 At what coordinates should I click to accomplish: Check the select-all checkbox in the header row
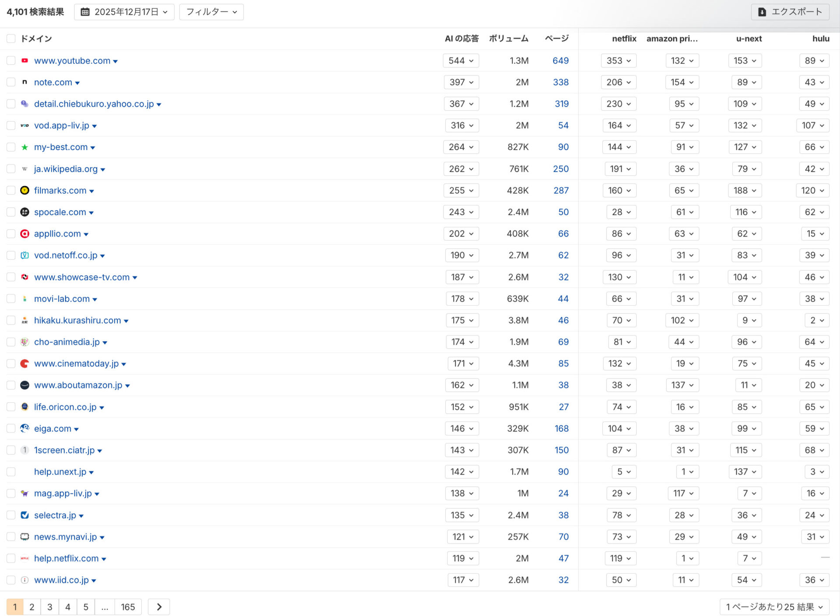(11, 38)
